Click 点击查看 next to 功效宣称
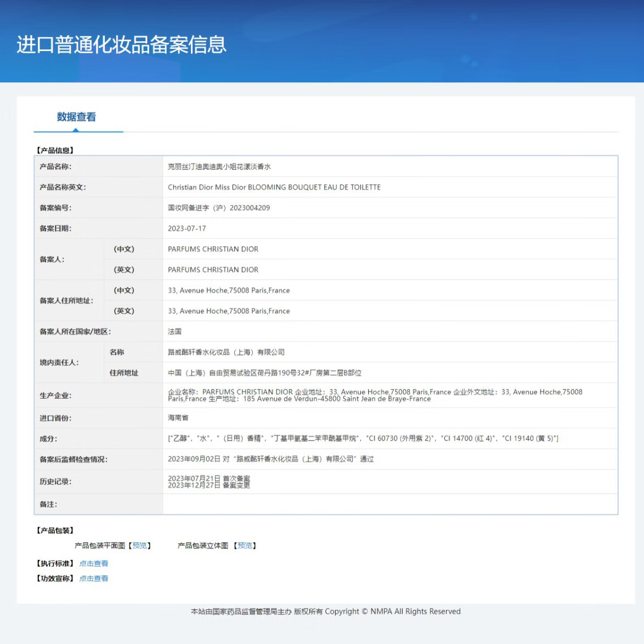 (94, 578)
